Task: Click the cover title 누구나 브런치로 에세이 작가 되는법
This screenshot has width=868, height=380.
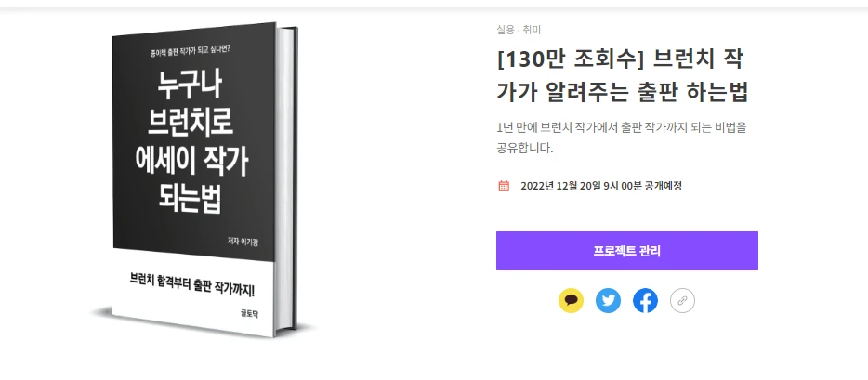Action: coord(190,143)
